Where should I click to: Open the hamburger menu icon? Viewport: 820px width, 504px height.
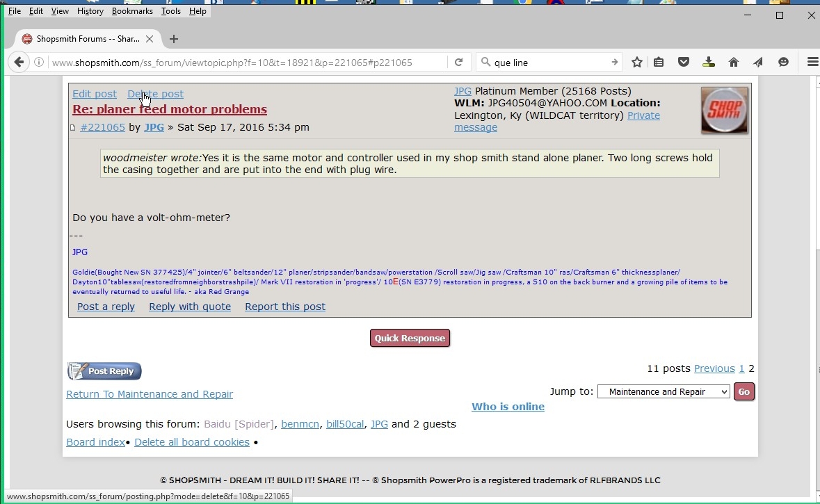click(812, 62)
